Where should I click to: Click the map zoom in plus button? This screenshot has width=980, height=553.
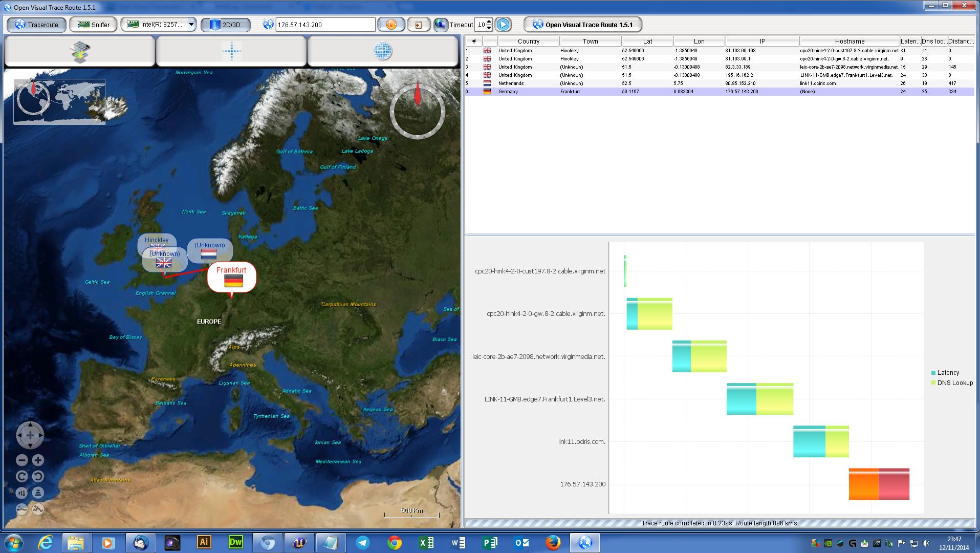tap(38, 460)
